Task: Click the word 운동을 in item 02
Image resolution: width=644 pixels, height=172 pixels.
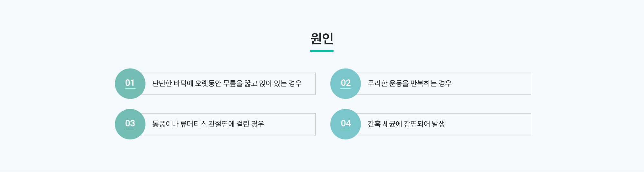Action: (x=399, y=84)
